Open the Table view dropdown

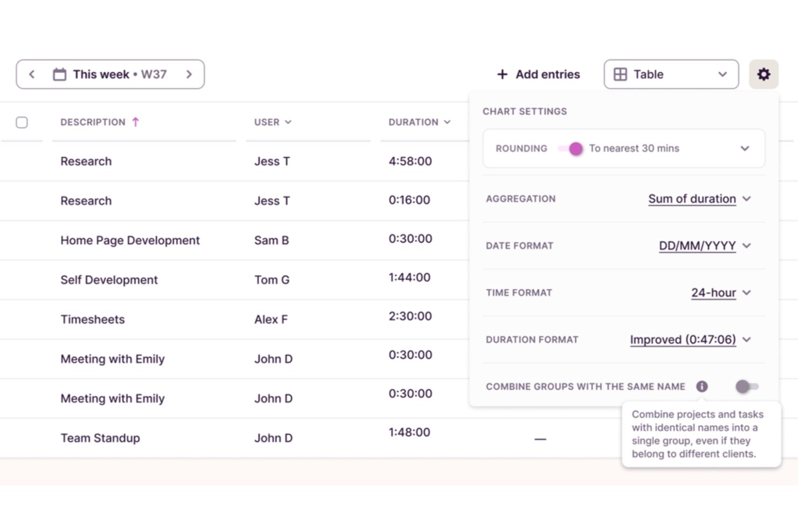[x=671, y=74]
